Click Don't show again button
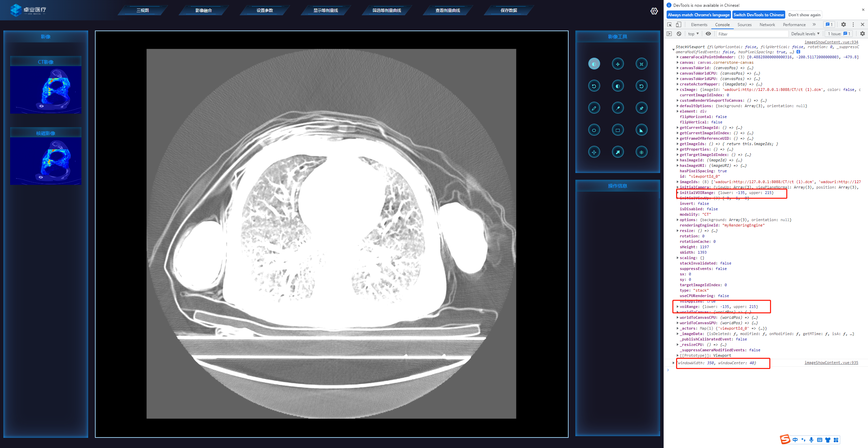868x448 pixels. (804, 15)
